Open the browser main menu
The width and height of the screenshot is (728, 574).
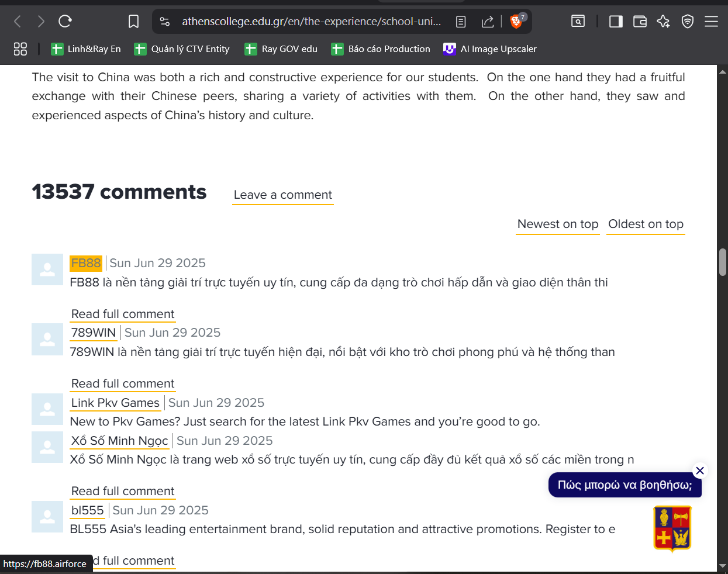711,22
